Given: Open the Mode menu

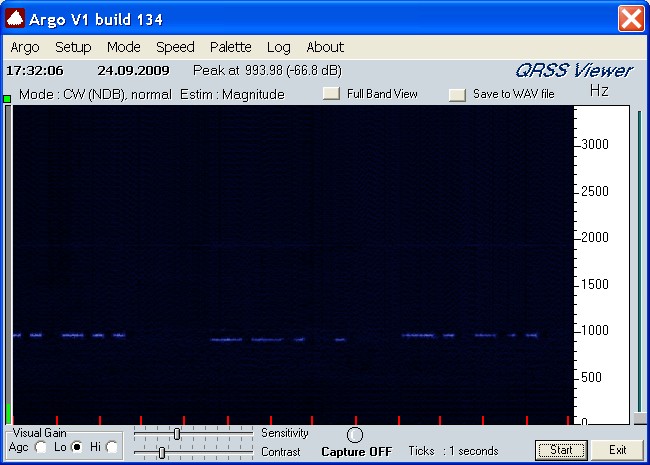Looking at the screenshot, I should click(x=124, y=47).
